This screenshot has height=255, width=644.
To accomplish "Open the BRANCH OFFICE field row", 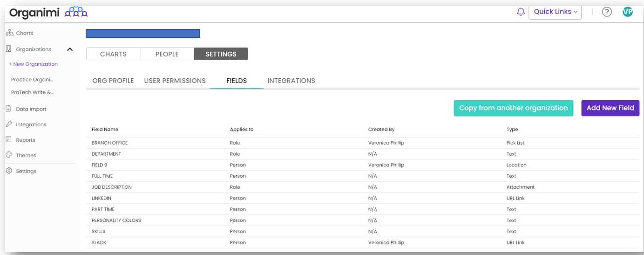I will (x=110, y=143).
